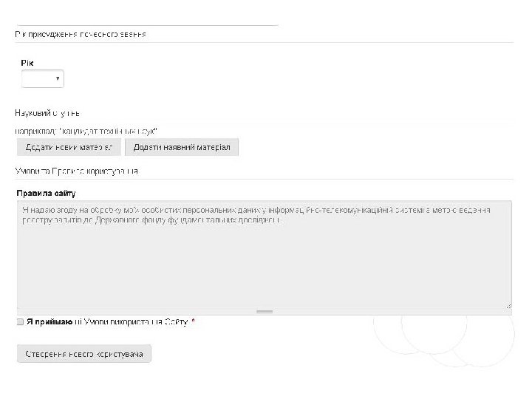The width and height of the screenshot is (532, 399).
Task: Click the наприклад кандидат технічних наук hint
Action: (x=87, y=131)
